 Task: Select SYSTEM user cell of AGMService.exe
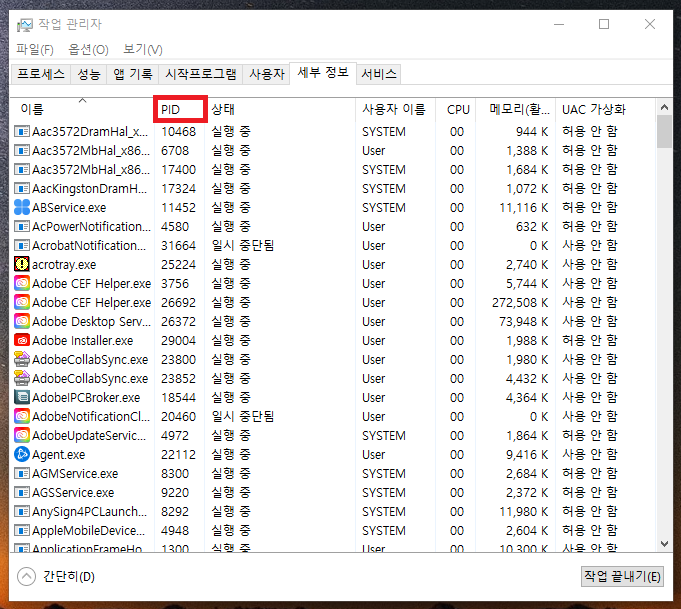[x=384, y=473]
